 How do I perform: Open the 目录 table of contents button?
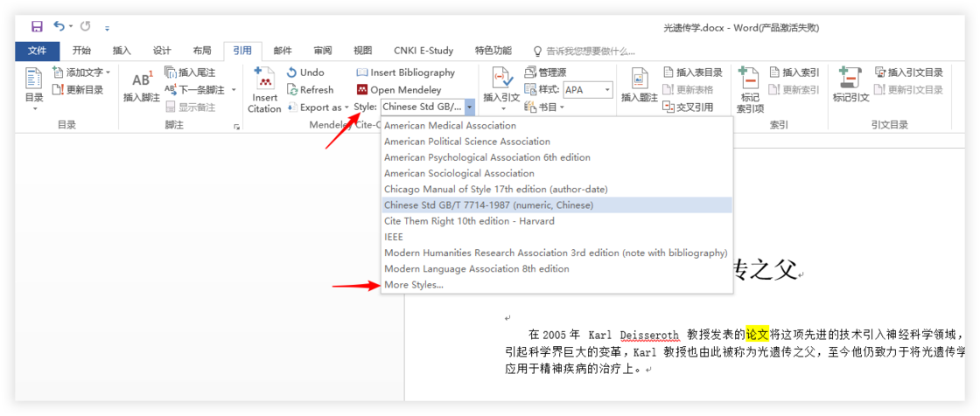[x=34, y=88]
